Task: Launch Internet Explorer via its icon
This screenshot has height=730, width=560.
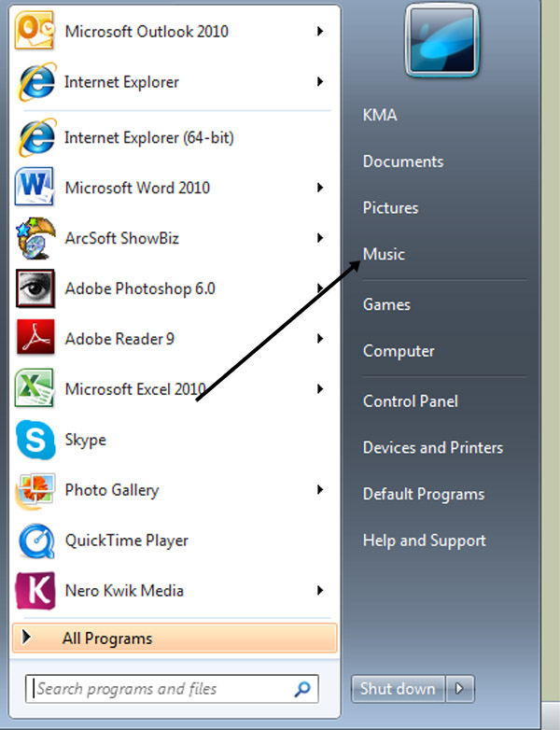Action: pyautogui.click(x=36, y=82)
